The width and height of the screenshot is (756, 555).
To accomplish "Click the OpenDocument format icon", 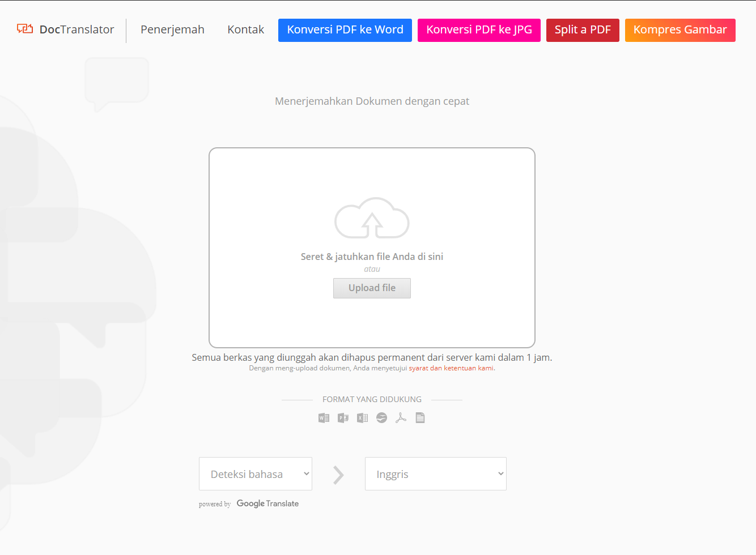I will [x=381, y=418].
